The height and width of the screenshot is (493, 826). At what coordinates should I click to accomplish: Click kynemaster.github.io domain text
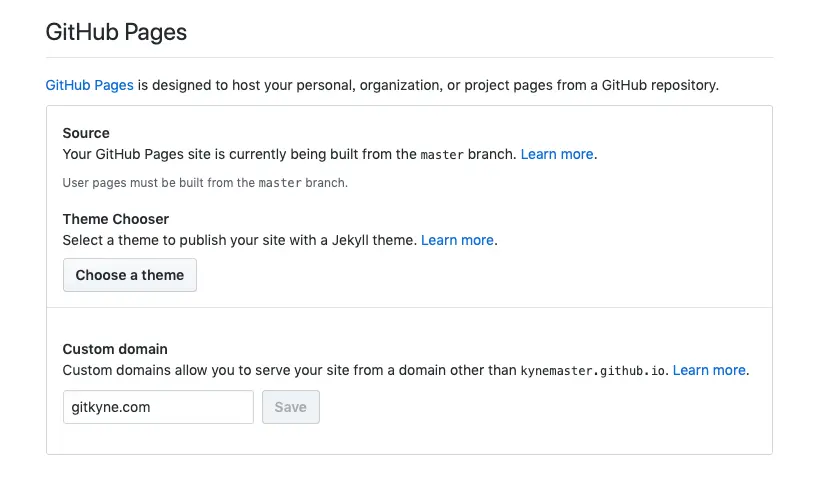coord(591,371)
